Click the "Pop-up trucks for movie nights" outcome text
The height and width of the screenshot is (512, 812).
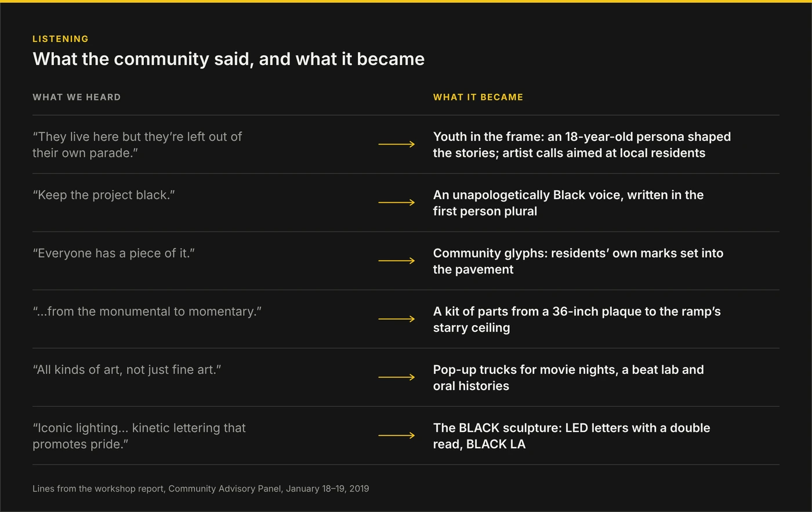pos(568,378)
